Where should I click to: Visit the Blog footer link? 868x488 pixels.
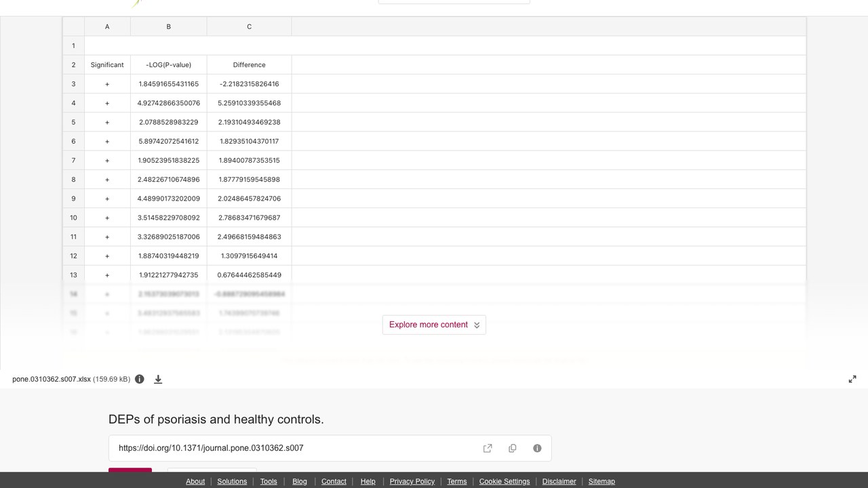[x=300, y=481]
